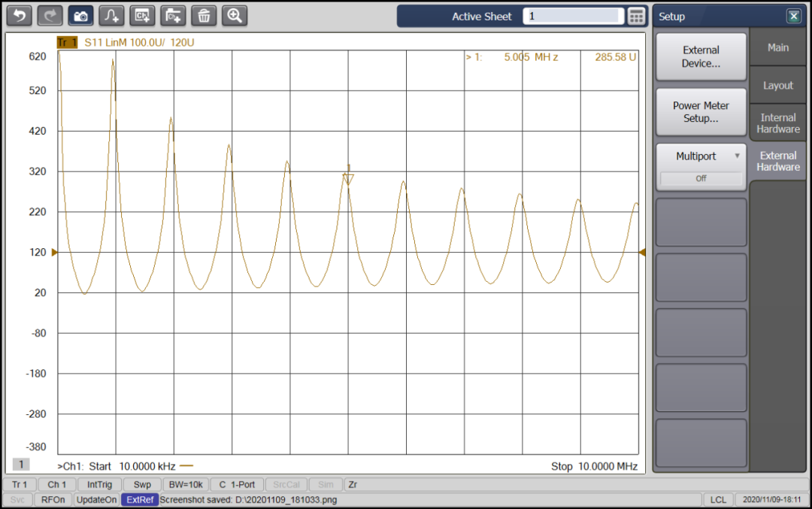
Task: Click the trash delete icon
Action: (x=204, y=15)
